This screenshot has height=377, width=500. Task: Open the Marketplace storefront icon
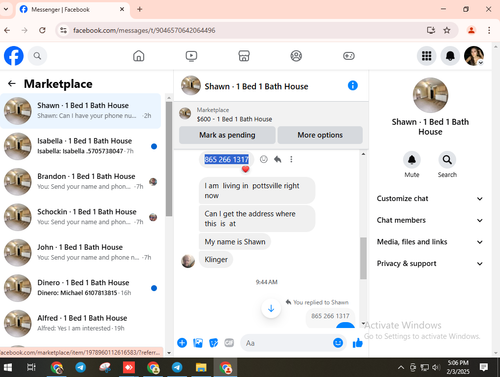(244, 56)
